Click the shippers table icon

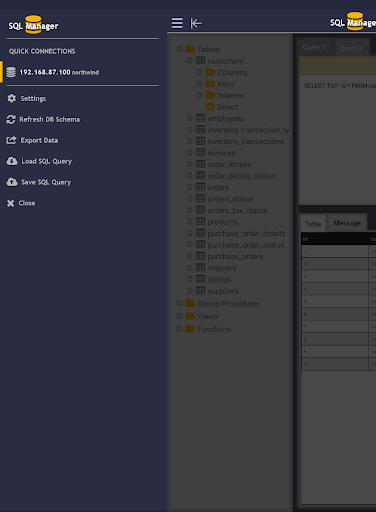pos(200,267)
